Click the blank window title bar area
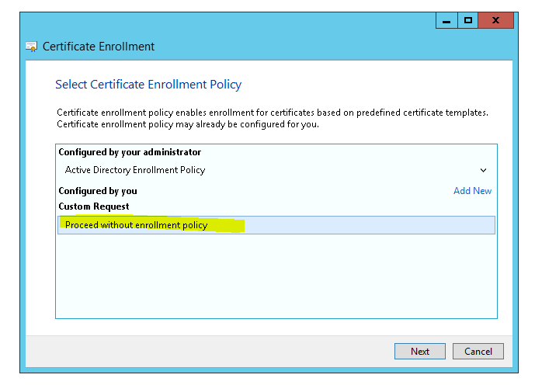The height and width of the screenshot is (392, 535). click(233, 22)
